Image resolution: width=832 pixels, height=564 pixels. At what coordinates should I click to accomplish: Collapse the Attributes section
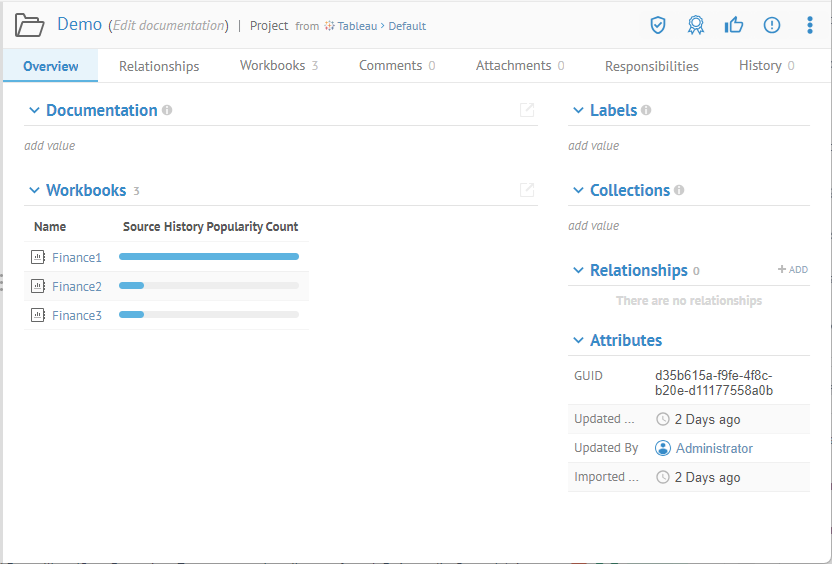pos(578,341)
